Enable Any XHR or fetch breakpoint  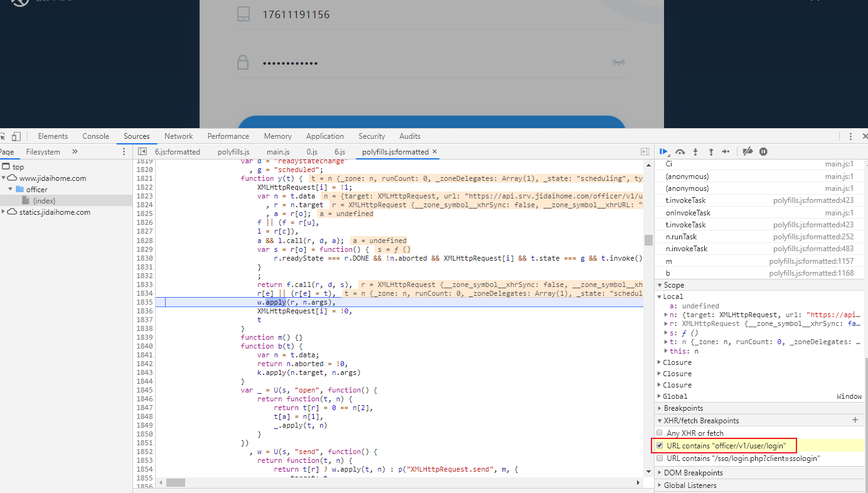(659, 433)
